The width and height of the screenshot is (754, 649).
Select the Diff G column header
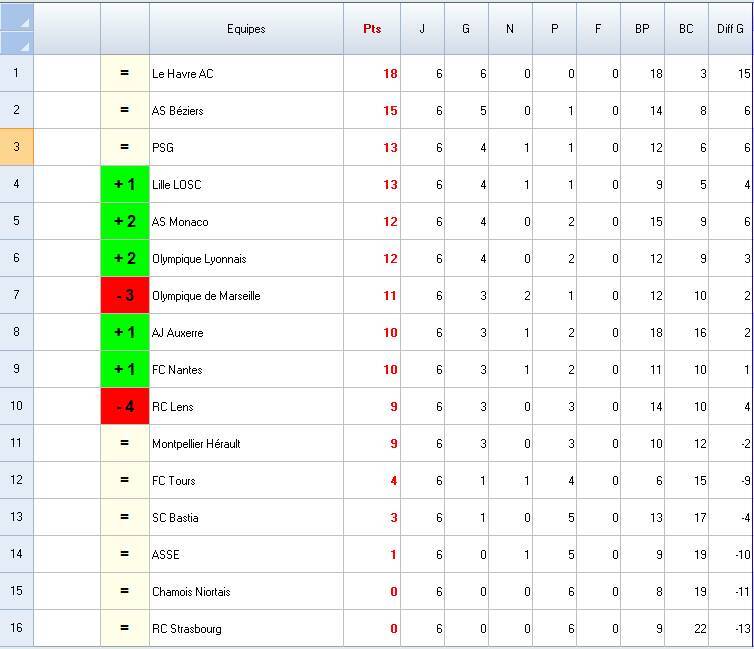tap(730, 29)
